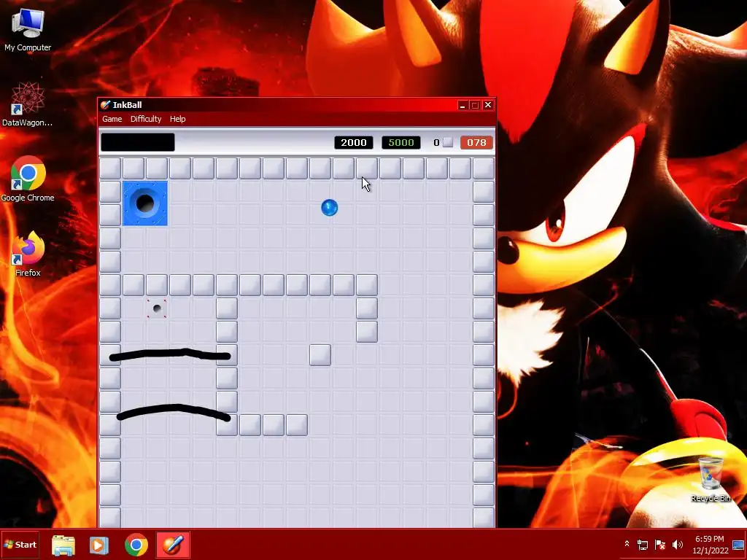Click the InkBall title bar icon

105,105
